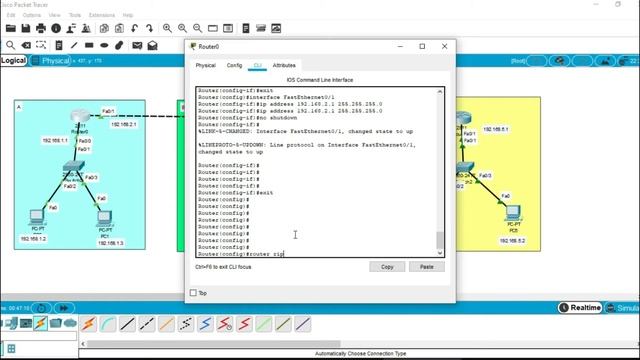The height and width of the screenshot is (360, 640).
Task: Select the Place Note tool
Action: coord(59,45)
